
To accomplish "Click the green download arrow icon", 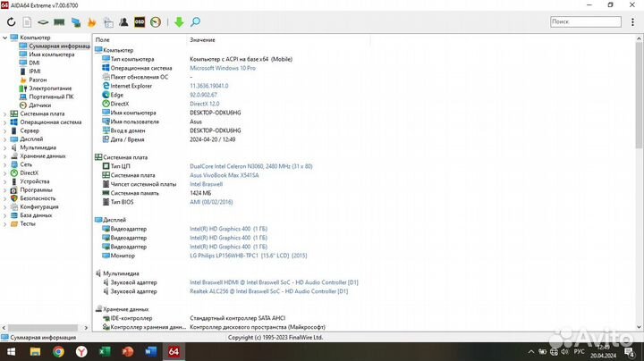I will pyautogui.click(x=179, y=22).
